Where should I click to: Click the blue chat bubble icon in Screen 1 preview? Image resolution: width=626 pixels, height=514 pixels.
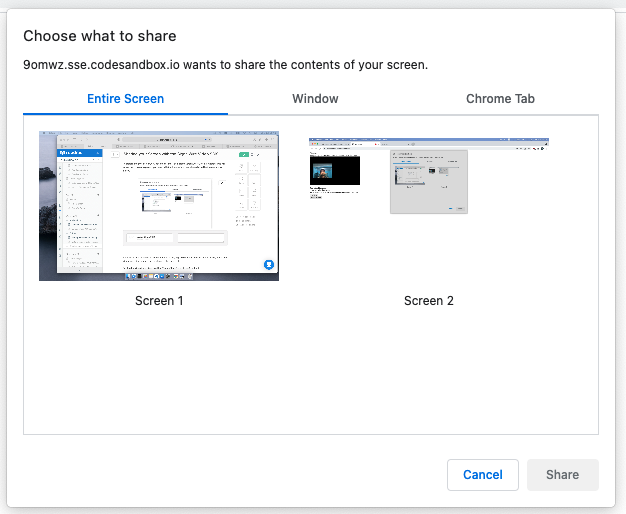269,264
